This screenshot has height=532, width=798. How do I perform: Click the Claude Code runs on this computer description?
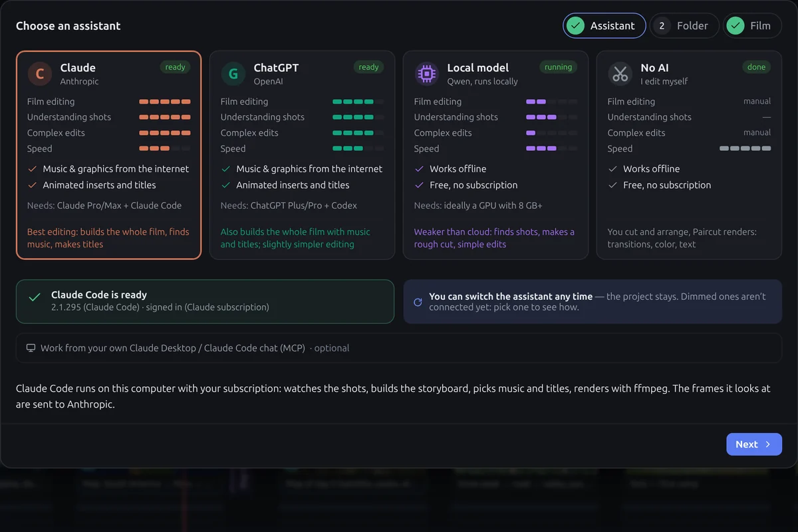(393, 396)
